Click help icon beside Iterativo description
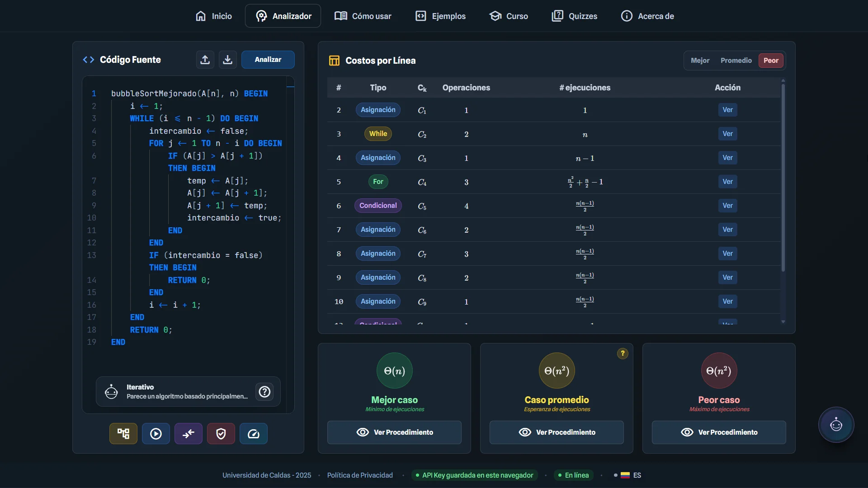This screenshot has width=868, height=488. [264, 392]
